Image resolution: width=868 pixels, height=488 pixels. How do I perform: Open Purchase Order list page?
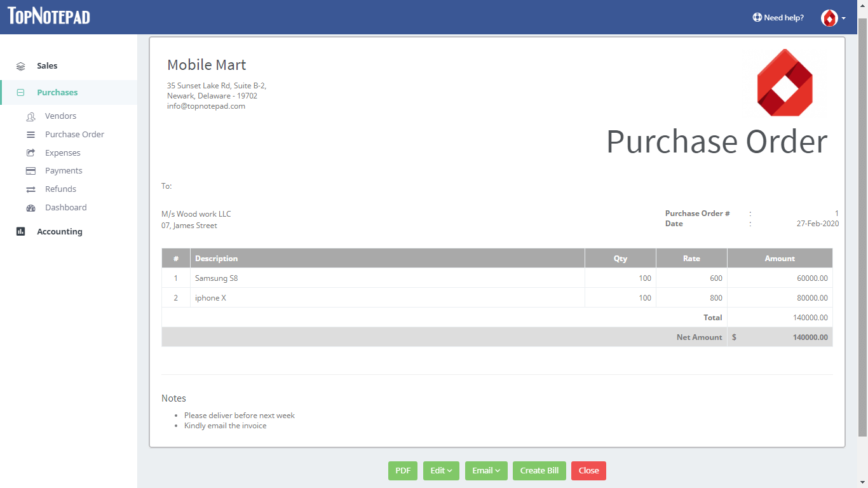tap(74, 135)
